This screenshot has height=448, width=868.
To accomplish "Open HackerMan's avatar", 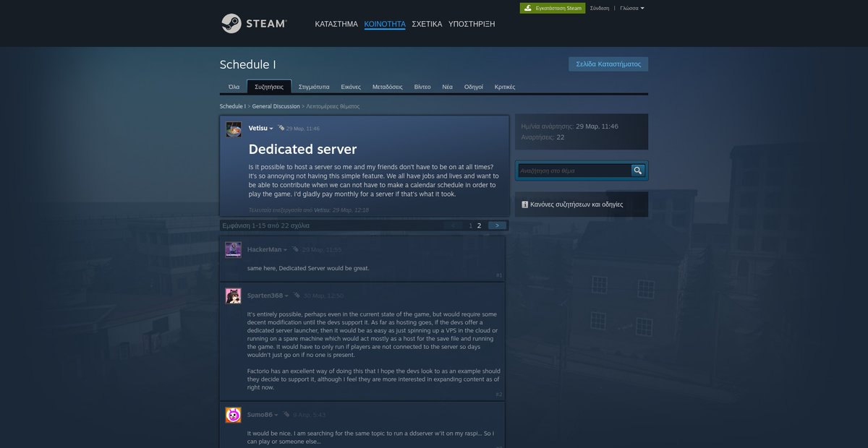I will [233, 250].
